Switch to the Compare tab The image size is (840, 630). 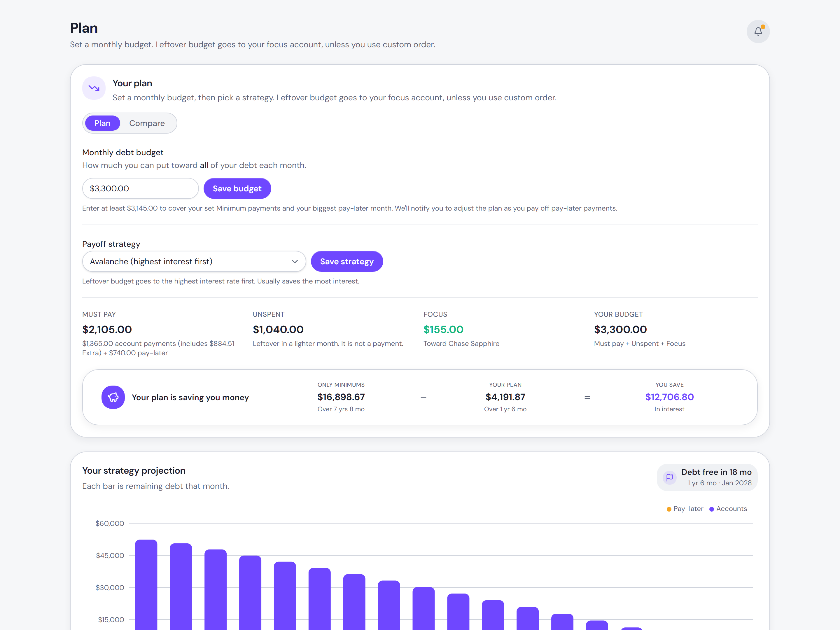(x=147, y=123)
